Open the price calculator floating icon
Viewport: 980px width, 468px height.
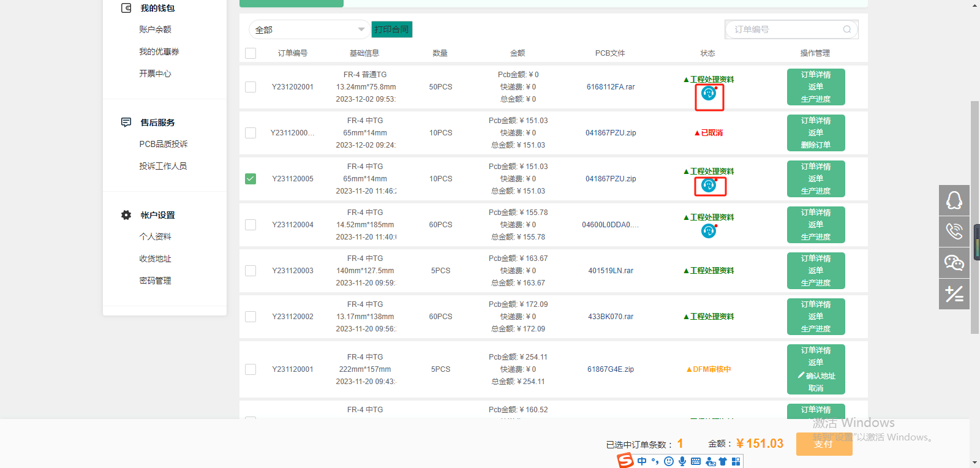click(954, 294)
